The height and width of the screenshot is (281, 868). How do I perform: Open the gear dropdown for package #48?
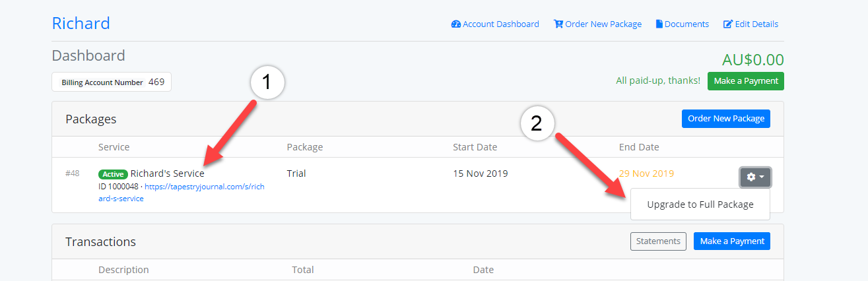click(755, 177)
